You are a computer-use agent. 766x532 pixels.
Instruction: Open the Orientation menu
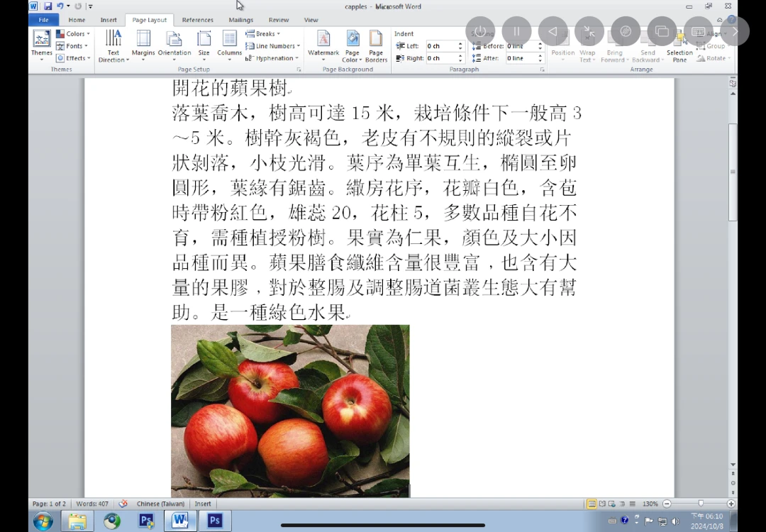(x=174, y=45)
